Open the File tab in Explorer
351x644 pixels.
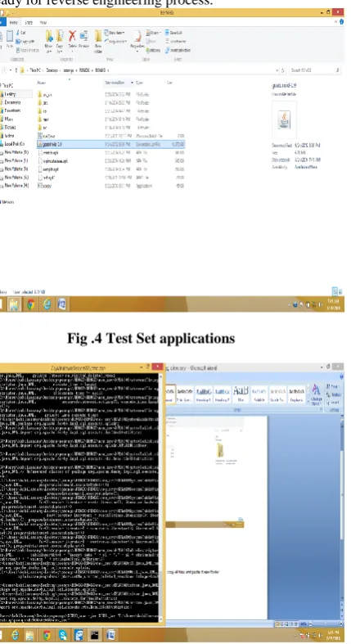(x=2, y=22)
